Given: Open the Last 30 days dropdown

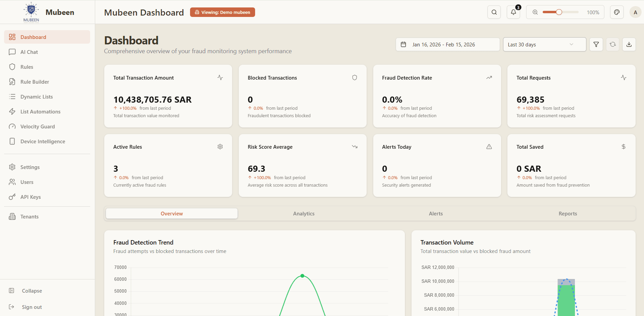Looking at the screenshot, I should tap(544, 44).
